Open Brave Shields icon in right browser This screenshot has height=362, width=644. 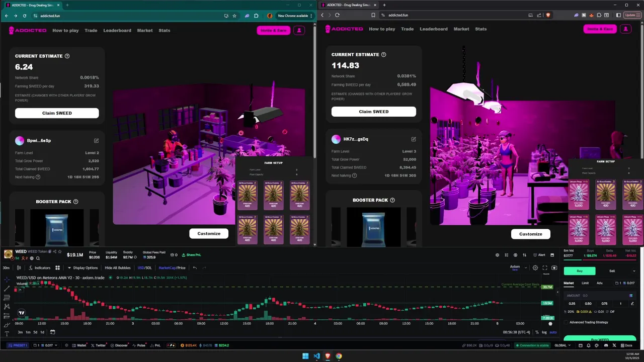click(548, 15)
